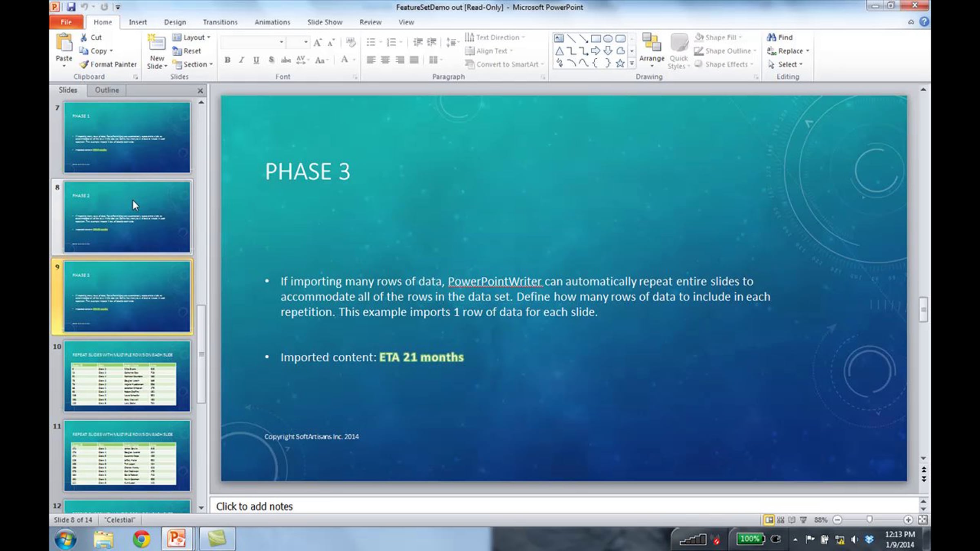Click the Undo arrow icon
Image resolution: width=980 pixels, height=551 pixels.
[x=85, y=7]
